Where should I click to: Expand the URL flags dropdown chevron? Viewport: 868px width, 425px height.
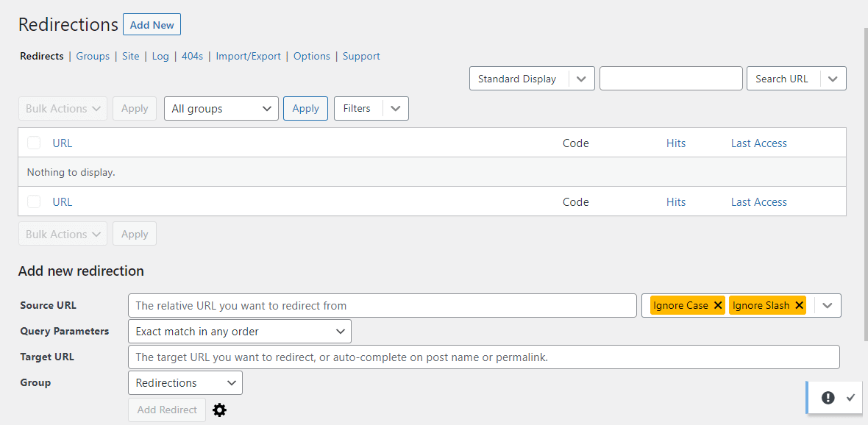828,305
